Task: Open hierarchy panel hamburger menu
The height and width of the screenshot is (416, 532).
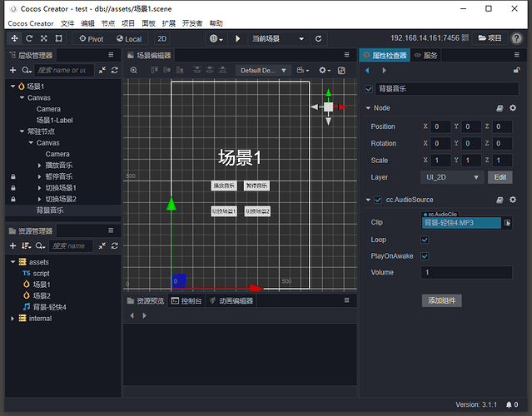Action: point(111,55)
